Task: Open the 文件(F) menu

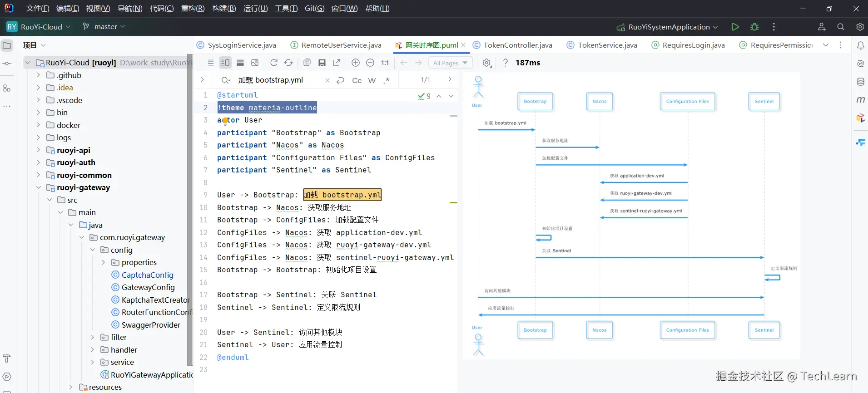Action: (x=38, y=9)
